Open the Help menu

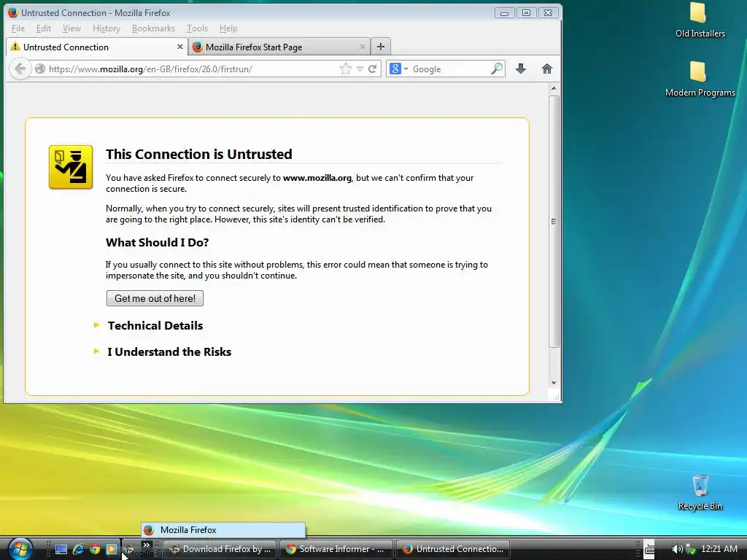(228, 28)
